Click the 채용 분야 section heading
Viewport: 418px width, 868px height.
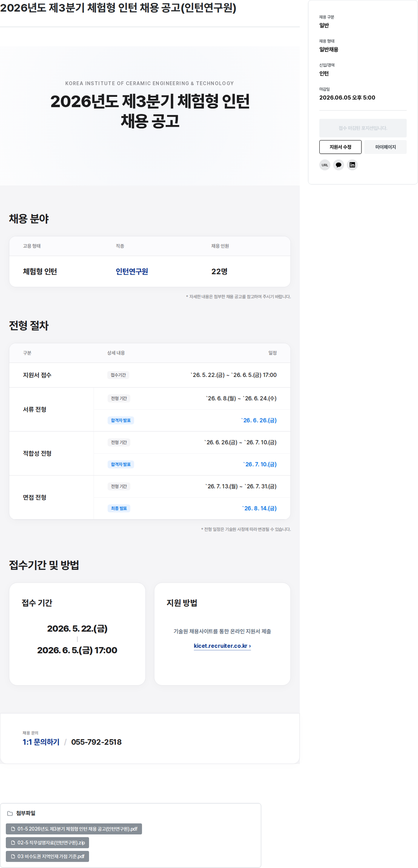pyautogui.click(x=29, y=219)
